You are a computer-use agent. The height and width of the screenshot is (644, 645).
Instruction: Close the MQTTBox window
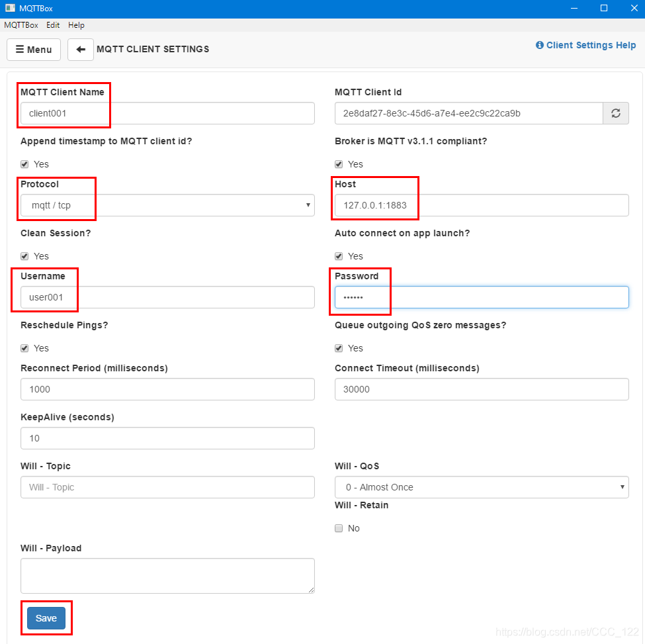point(634,8)
